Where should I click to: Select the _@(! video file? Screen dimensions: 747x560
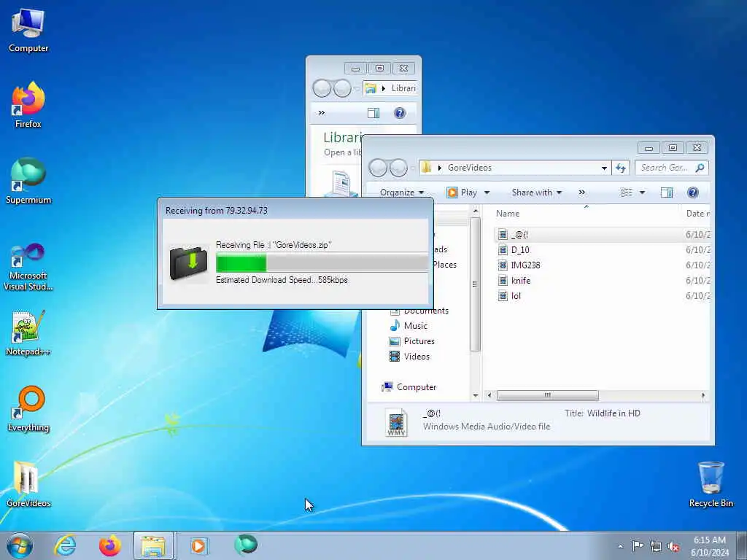point(519,234)
